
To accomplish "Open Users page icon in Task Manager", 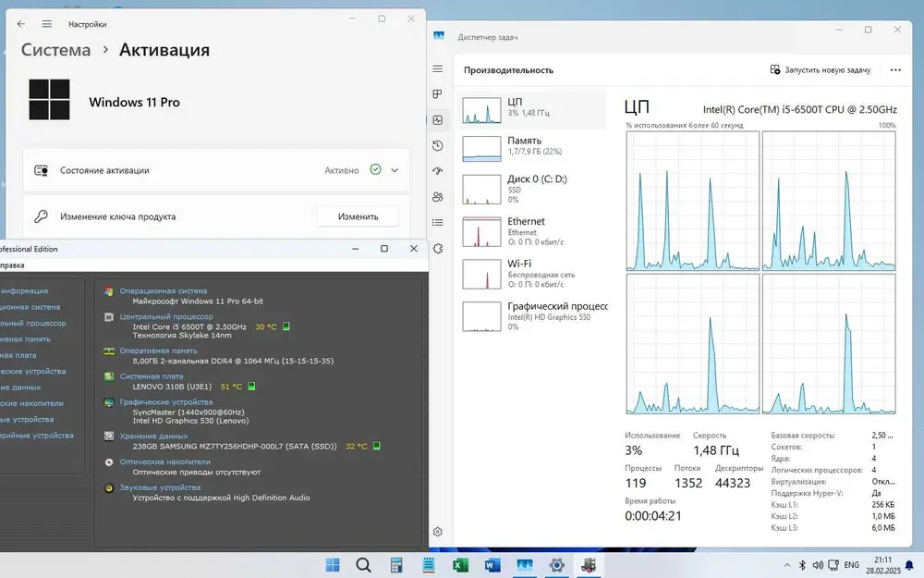I will pos(437,197).
